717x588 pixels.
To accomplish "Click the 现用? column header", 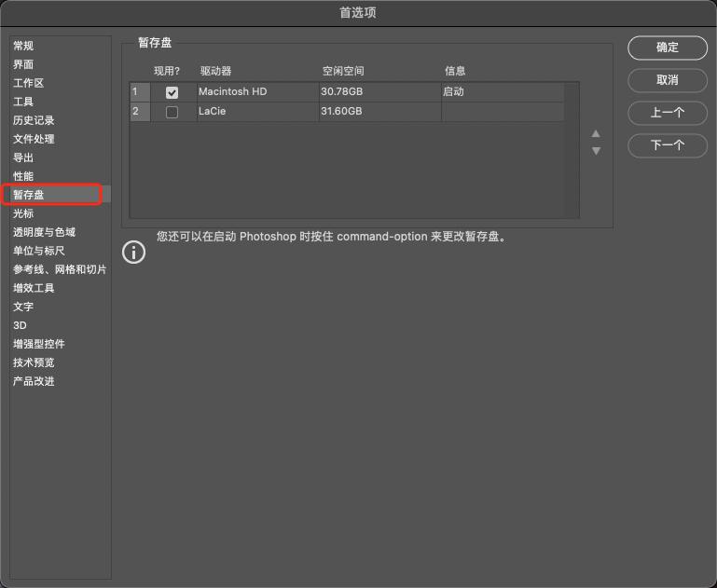I will pos(167,71).
